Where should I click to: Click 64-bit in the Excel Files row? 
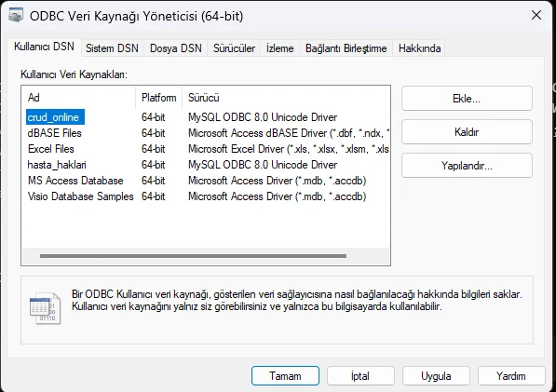pyautogui.click(x=153, y=149)
